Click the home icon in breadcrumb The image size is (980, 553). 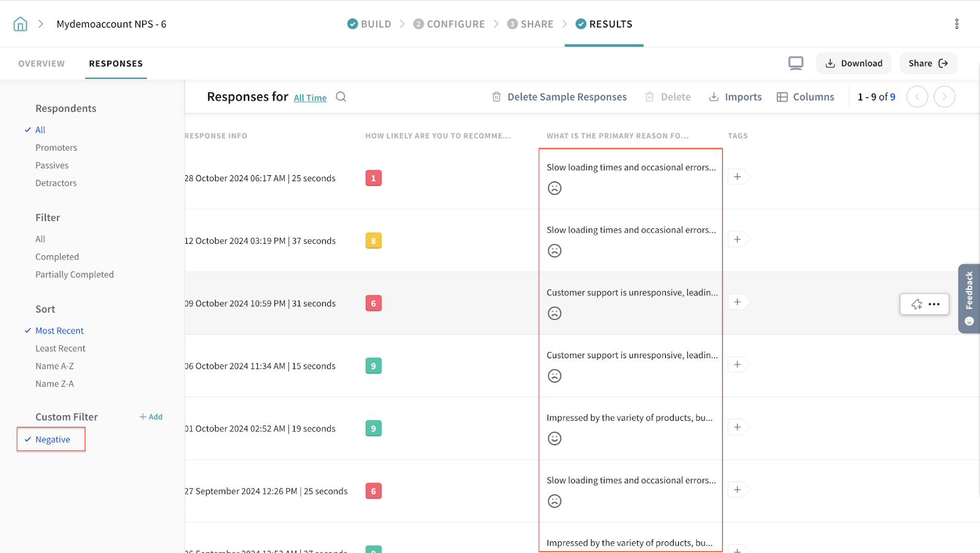click(20, 24)
